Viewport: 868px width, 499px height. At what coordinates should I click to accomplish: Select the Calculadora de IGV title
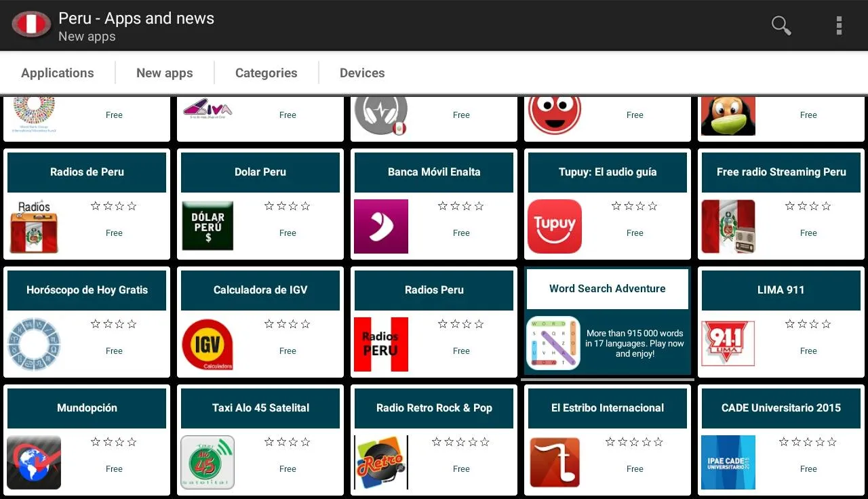tap(260, 290)
